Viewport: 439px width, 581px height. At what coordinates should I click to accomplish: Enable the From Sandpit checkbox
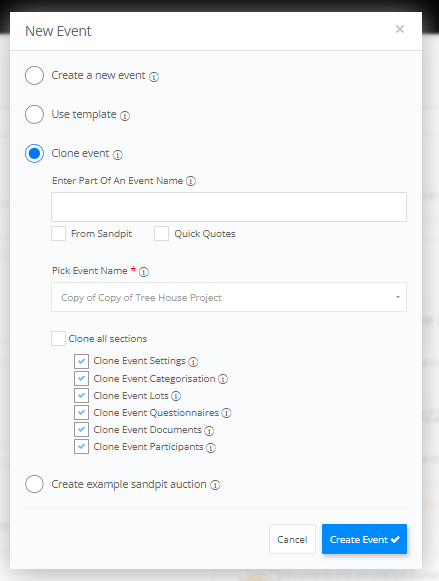[x=59, y=234]
